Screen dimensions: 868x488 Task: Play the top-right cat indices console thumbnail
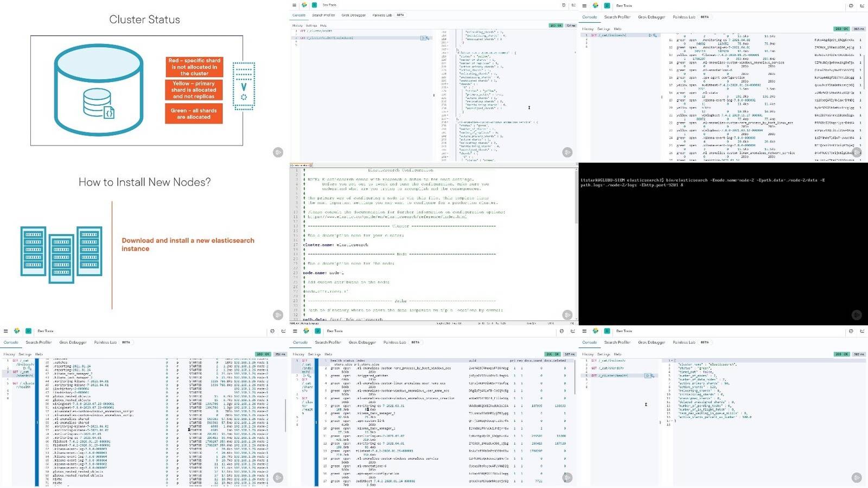click(x=856, y=153)
